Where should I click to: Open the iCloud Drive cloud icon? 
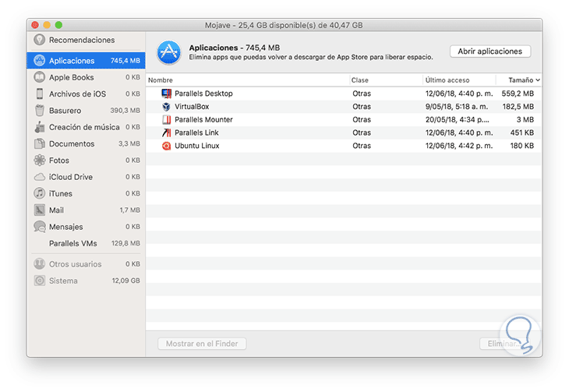39,177
